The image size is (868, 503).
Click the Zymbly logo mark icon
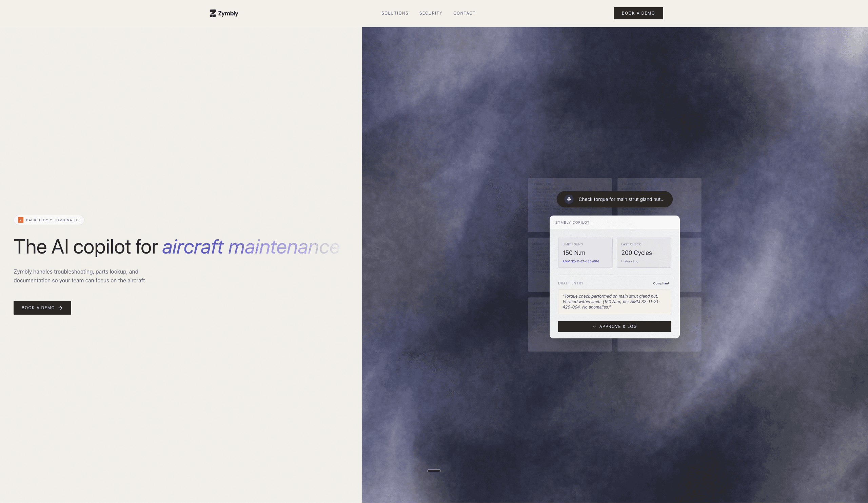(x=213, y=14)
